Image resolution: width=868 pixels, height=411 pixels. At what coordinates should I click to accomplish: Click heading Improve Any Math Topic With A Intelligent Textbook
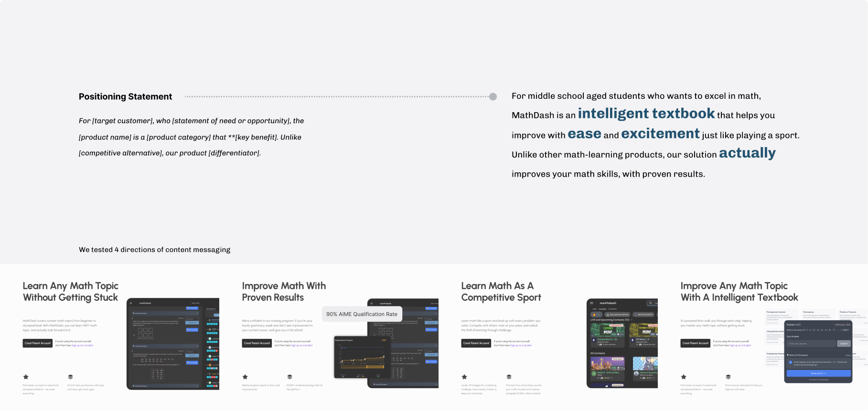(739, 292)
